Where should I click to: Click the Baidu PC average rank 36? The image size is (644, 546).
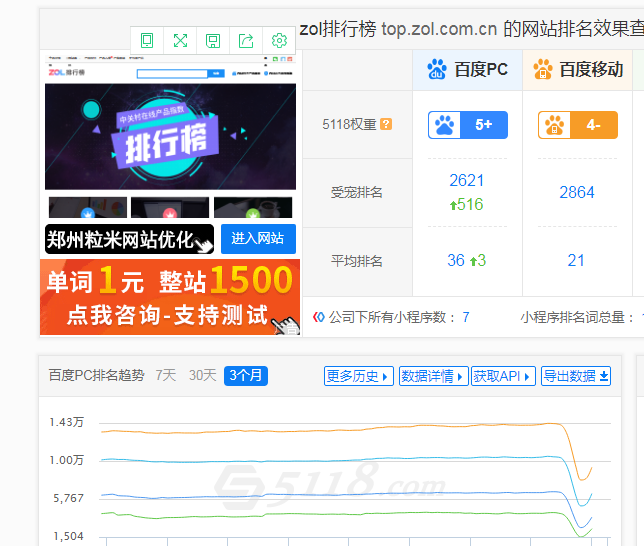click(x=456, y=260)
